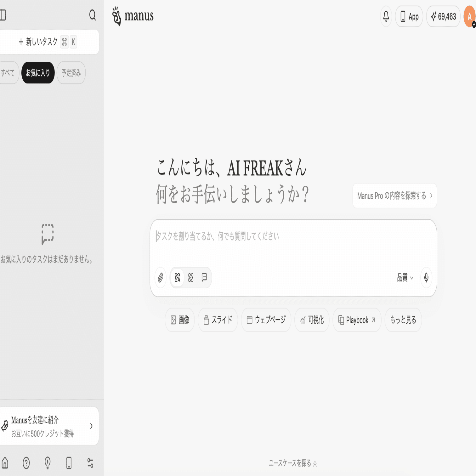Open the 品質 dropdown
Viewport: 476px width, 476px height.
pyautogui.click(x=405, y=278)
